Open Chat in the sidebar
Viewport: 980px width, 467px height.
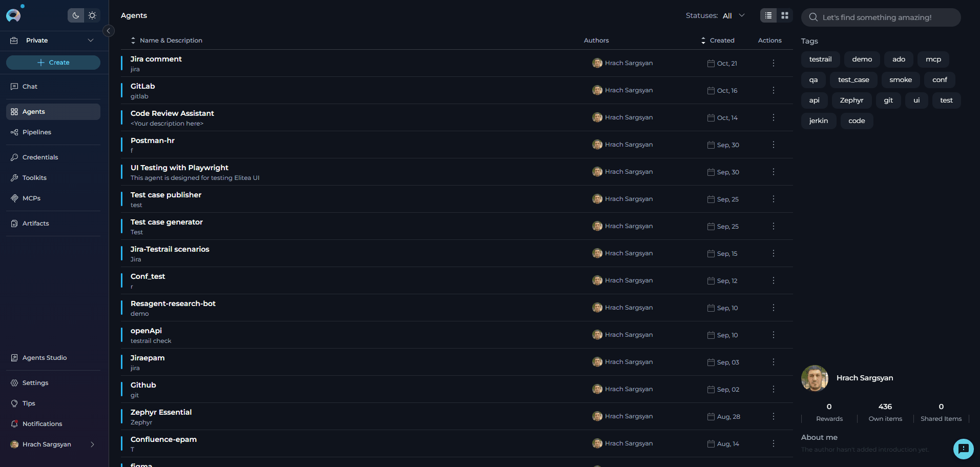tap(53, 87)
